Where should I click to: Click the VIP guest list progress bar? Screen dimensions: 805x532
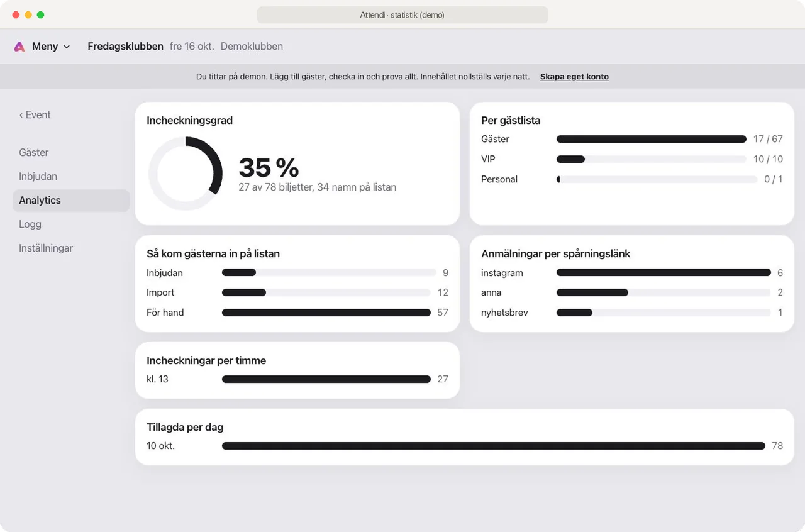tap(652, 159)
